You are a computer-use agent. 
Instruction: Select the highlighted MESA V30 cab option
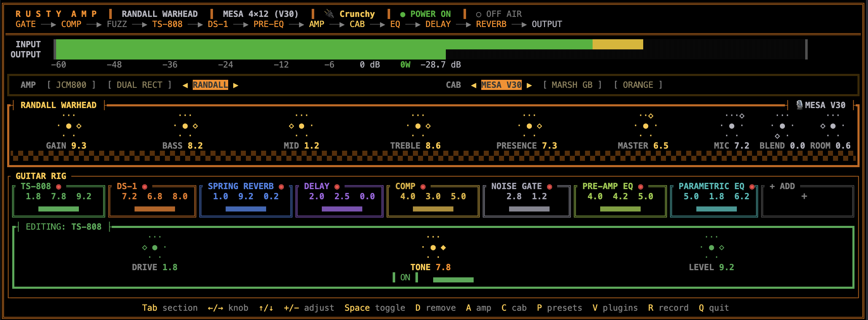point(501,85)
